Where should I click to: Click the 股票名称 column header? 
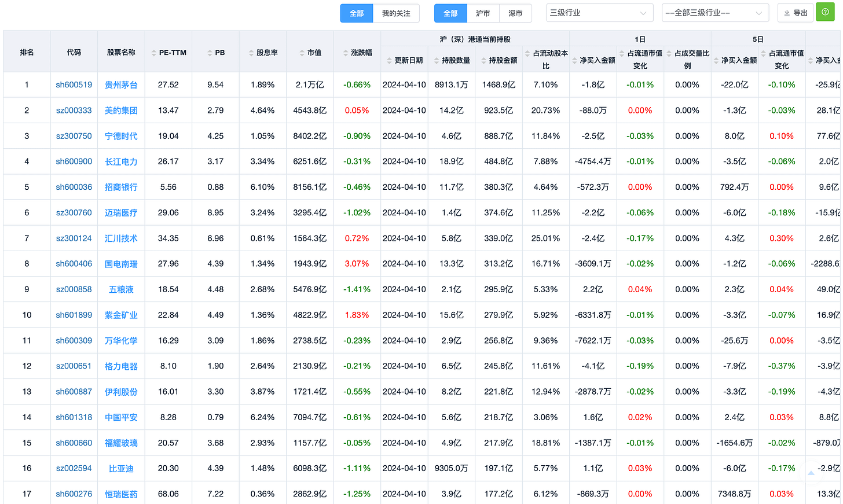click(121, 52)
